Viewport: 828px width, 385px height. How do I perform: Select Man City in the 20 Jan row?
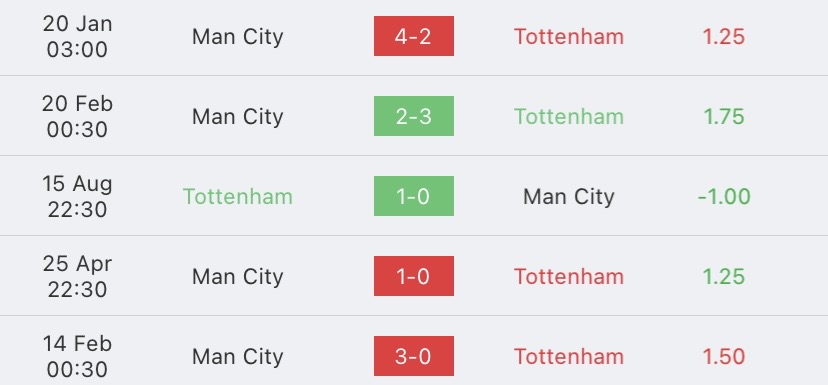238,37
